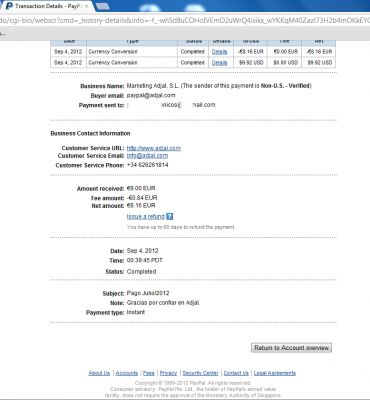The width and height of the screenshot is (370, 400).
Task: Click the browser address bar URL
Action: pyautogui.click(x=185, y=20)
